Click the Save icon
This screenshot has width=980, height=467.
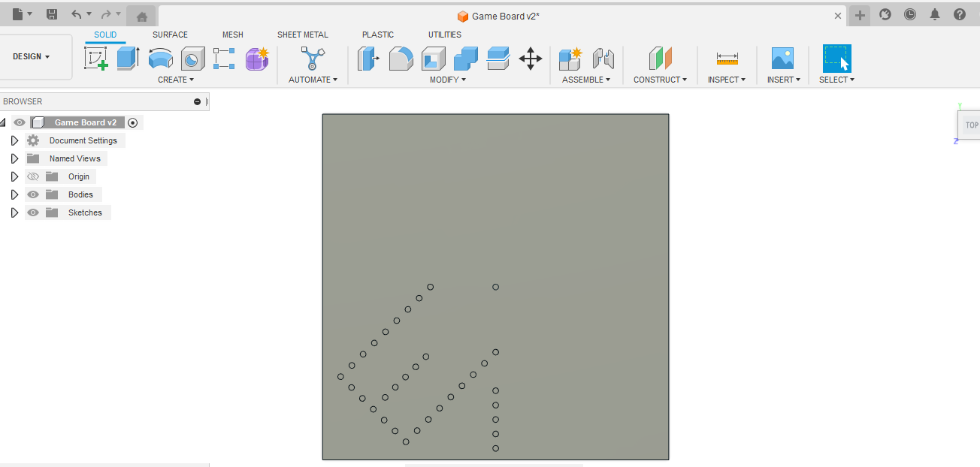click(52, 14)
